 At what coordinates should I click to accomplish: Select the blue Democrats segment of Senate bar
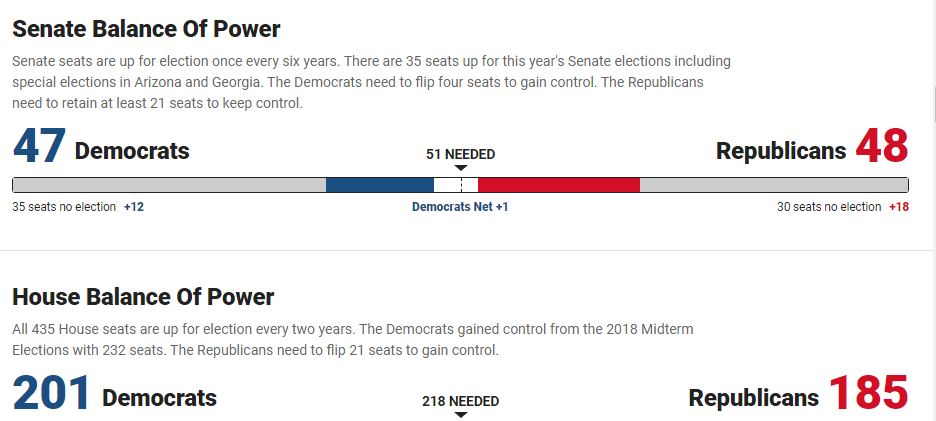tap(379, 185)
